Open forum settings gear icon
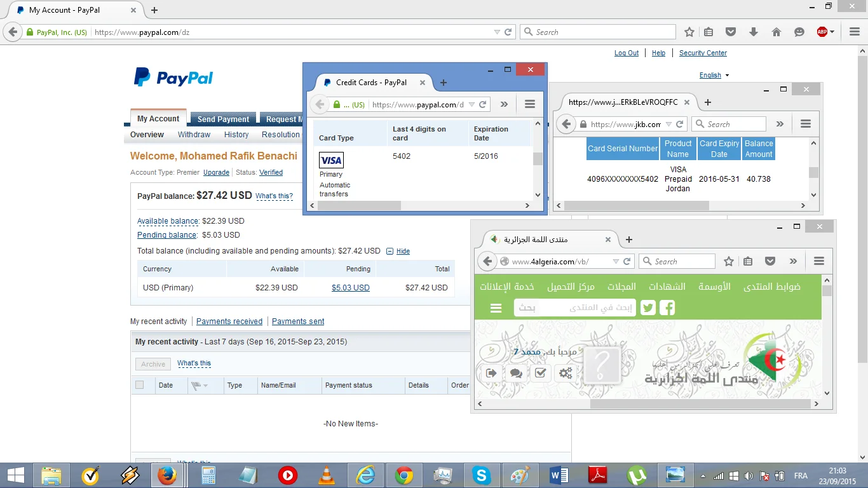Image resolution: width=868 pixels, height=488 pixels. coord(566,373)
